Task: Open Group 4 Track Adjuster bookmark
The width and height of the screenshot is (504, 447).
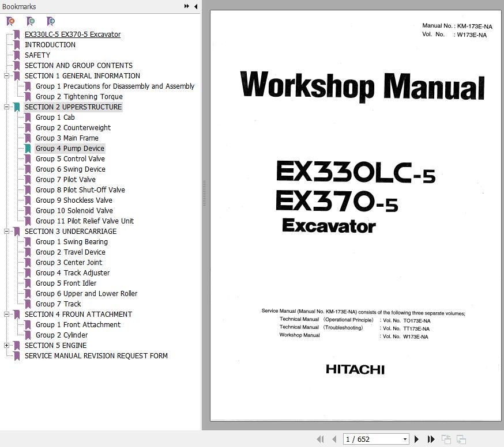Action: coord(73,272)
